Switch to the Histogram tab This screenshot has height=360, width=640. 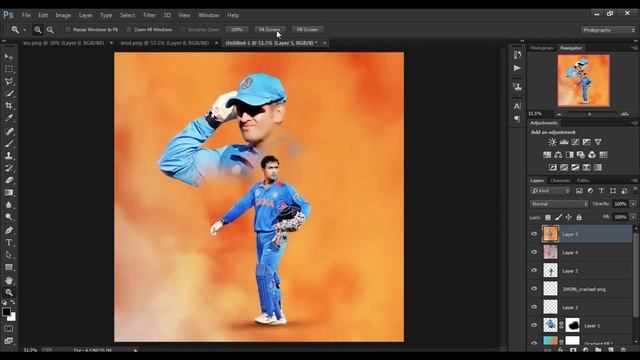tap(542, 48)
